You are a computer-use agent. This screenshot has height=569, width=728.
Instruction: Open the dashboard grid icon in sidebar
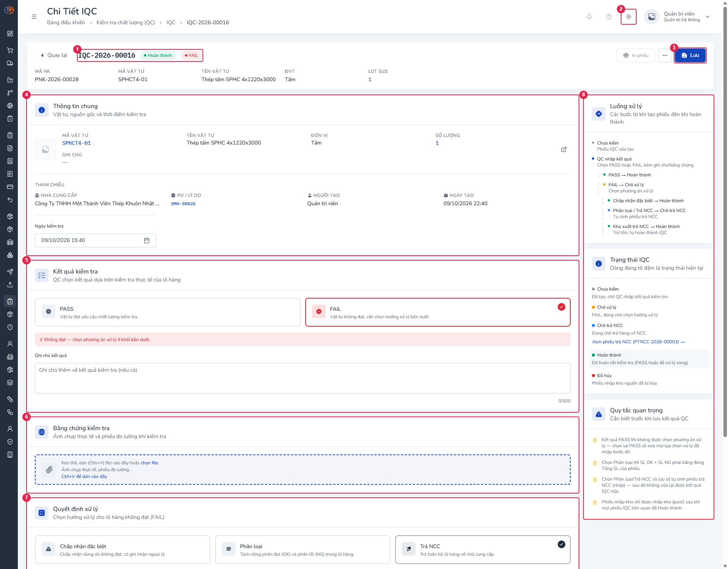click(x=10, y=34)
